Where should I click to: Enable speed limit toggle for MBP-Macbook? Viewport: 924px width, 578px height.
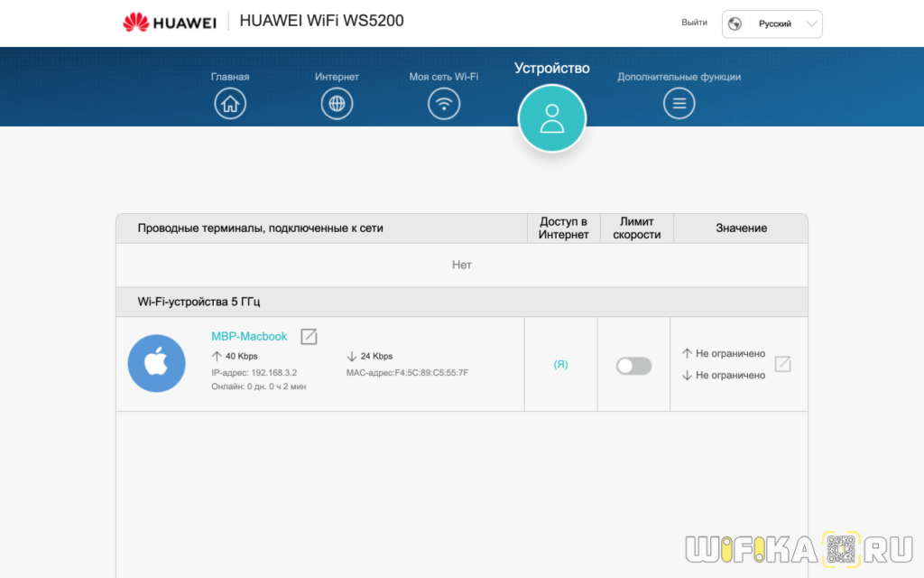(x=633, y=366)
